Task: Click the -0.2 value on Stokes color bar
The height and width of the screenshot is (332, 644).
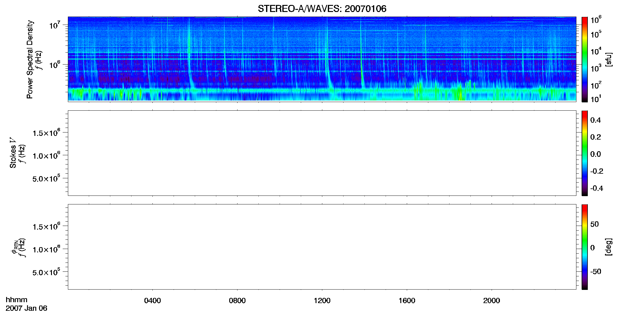Action: pos(597,171)
